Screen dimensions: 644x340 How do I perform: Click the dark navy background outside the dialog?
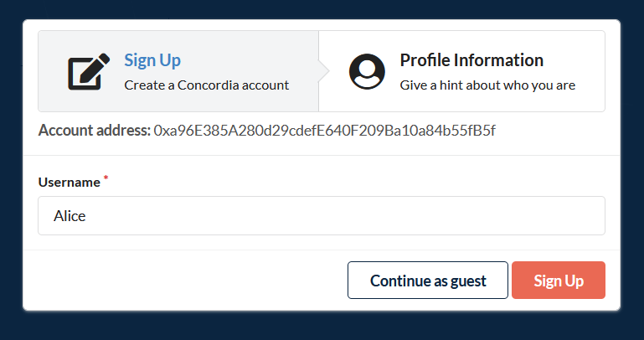pos(322,325)
